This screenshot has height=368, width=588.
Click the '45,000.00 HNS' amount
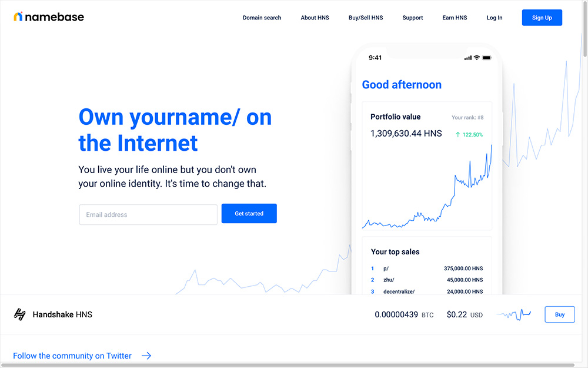(x=465, y=280)
